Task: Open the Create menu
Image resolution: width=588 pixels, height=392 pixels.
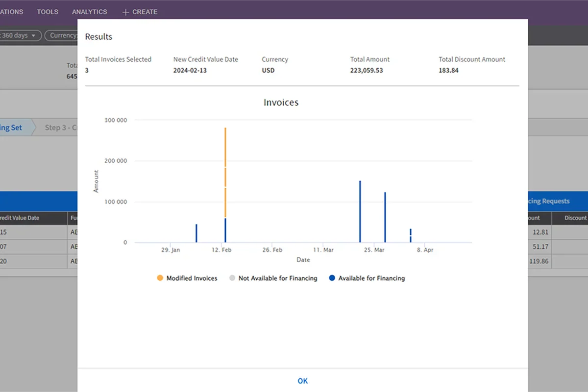Action: 140,12
